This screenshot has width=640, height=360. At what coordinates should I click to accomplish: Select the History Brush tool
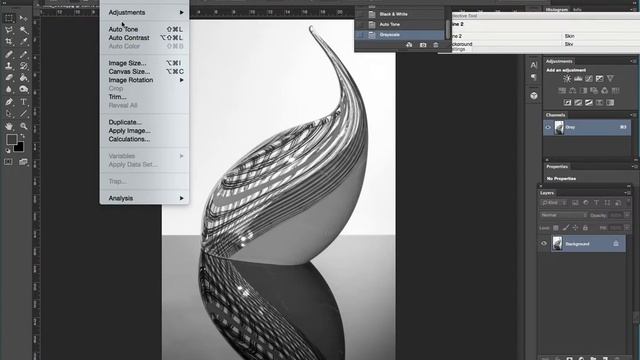24,66
